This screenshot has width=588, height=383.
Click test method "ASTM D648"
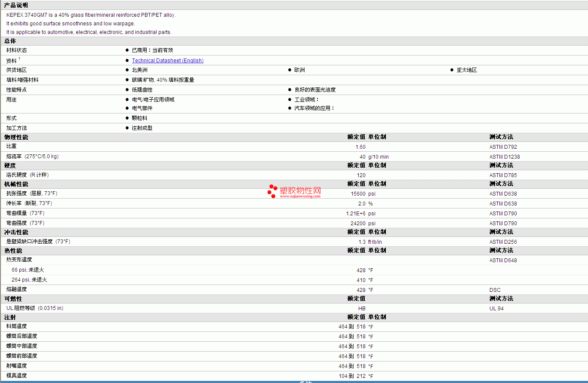[503, 260]
